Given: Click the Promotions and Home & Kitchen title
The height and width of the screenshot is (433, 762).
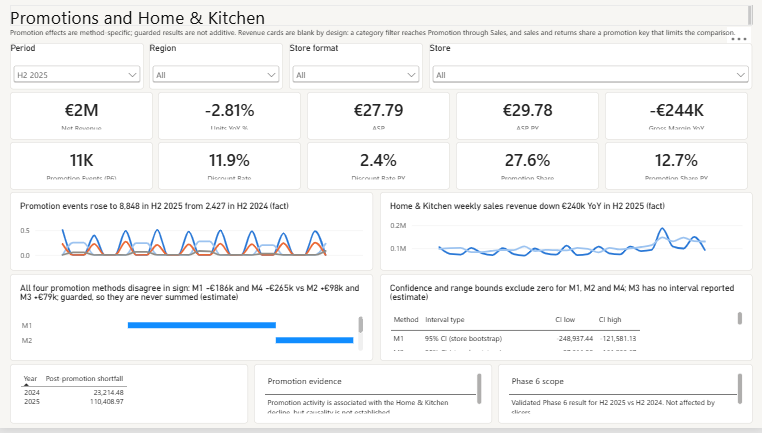Looking at the screenshot, I should (138, 18).
